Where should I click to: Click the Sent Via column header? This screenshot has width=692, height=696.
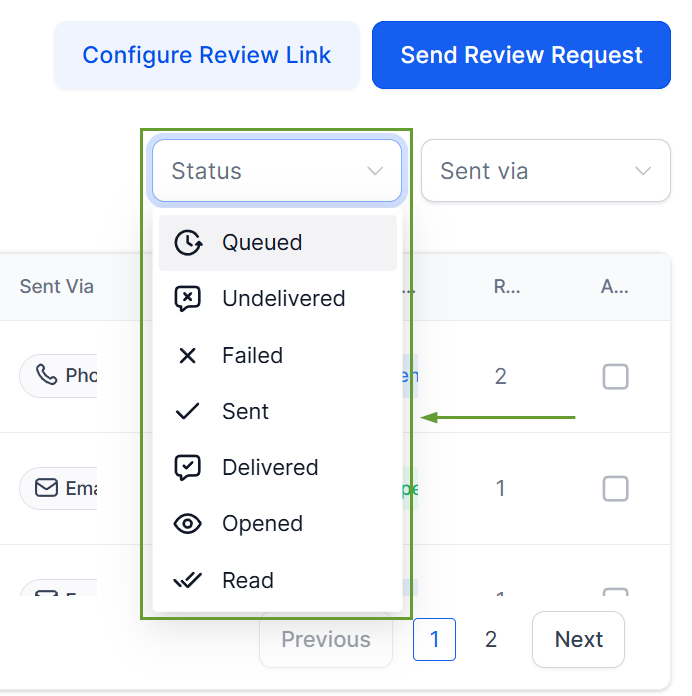(x=56, y=287)
